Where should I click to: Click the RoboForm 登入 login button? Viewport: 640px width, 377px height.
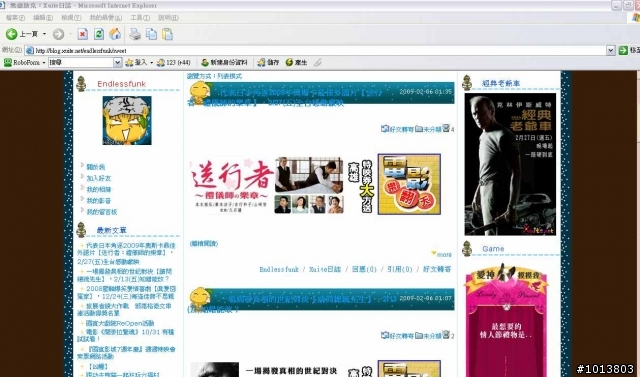click(137, 62)
